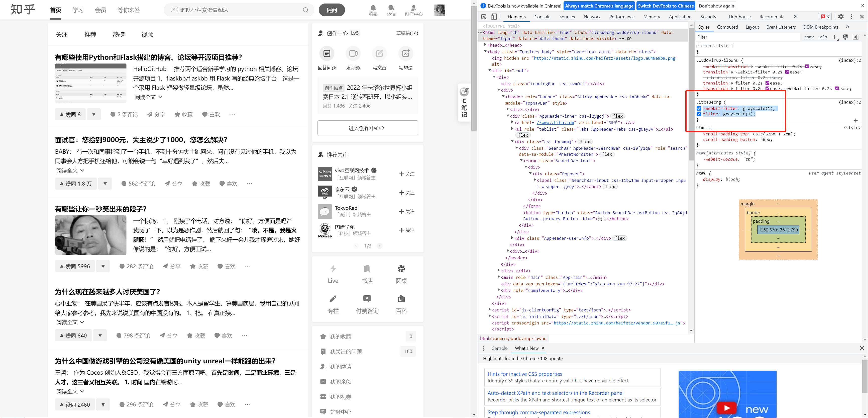Collapse the body Topstory-body node
This screenshot has height=418, width=868.
click(x=485, y=52)
